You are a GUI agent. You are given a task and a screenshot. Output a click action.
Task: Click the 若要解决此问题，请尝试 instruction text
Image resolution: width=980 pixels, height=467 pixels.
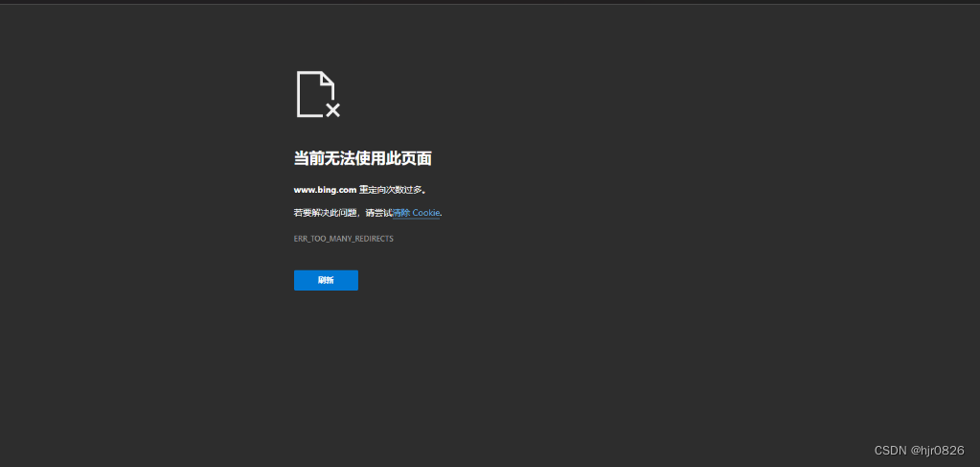coord(343,213)
